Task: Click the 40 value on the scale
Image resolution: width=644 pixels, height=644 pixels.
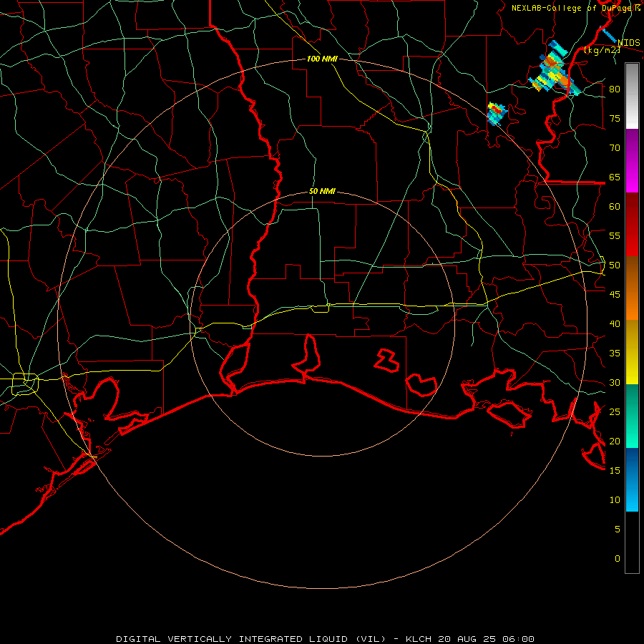Action: 615,323
